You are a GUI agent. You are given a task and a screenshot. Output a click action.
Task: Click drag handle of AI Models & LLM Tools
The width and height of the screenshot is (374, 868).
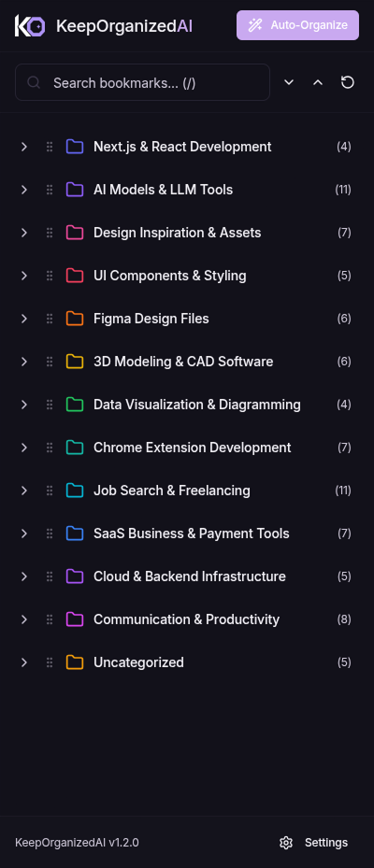click(x=50, y=190)
